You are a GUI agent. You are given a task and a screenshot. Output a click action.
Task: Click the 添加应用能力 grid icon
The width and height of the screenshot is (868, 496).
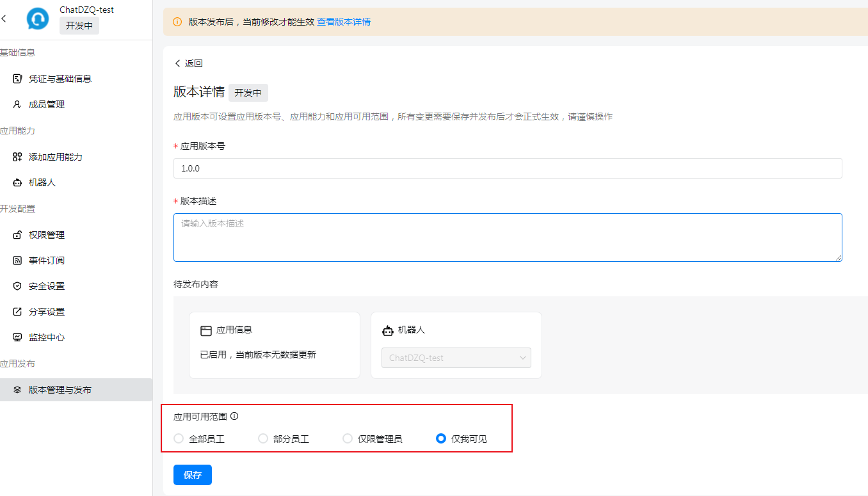coord(17,157)
